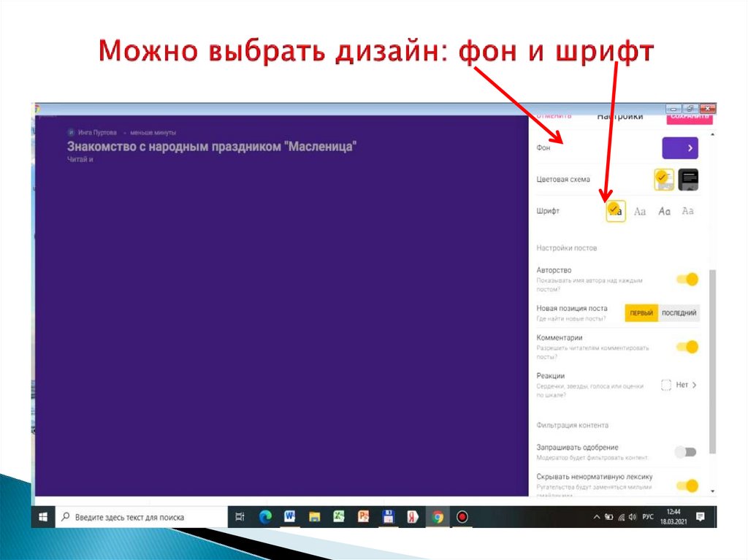Click the Читай и subtitle text
Screen dimensions: 748x560
80,159
